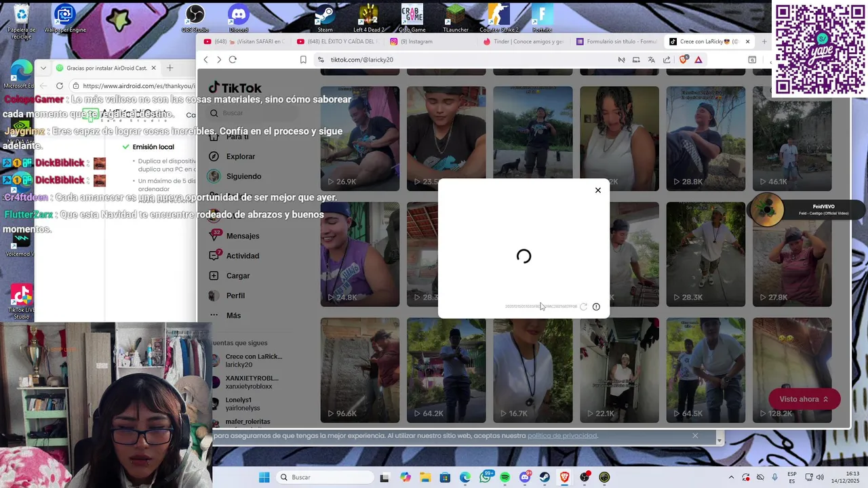Screen dimensions: 868x488
Task: Open the video with 24.8K views
Action: 360,254
